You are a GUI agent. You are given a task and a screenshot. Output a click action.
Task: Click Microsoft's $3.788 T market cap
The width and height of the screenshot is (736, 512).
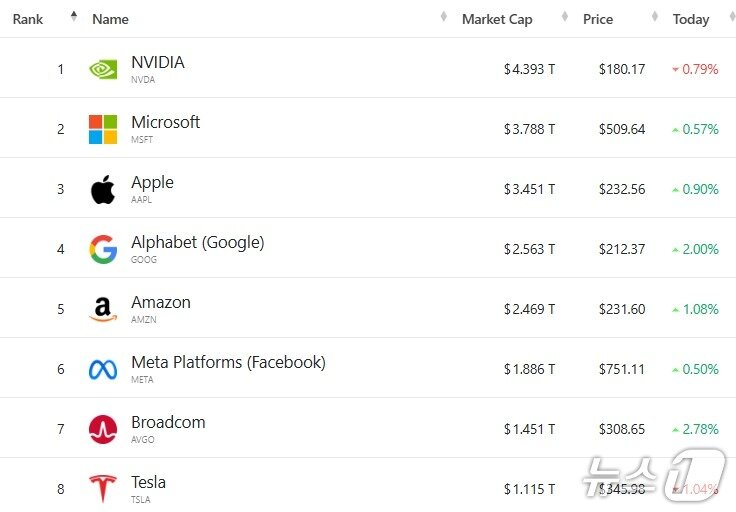click(529, 129)
